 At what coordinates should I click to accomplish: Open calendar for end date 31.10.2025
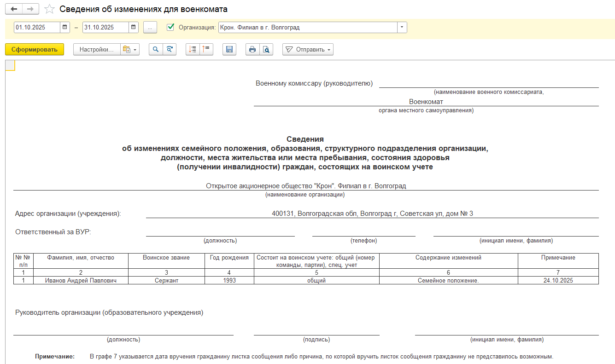click(x=134, y=28)
